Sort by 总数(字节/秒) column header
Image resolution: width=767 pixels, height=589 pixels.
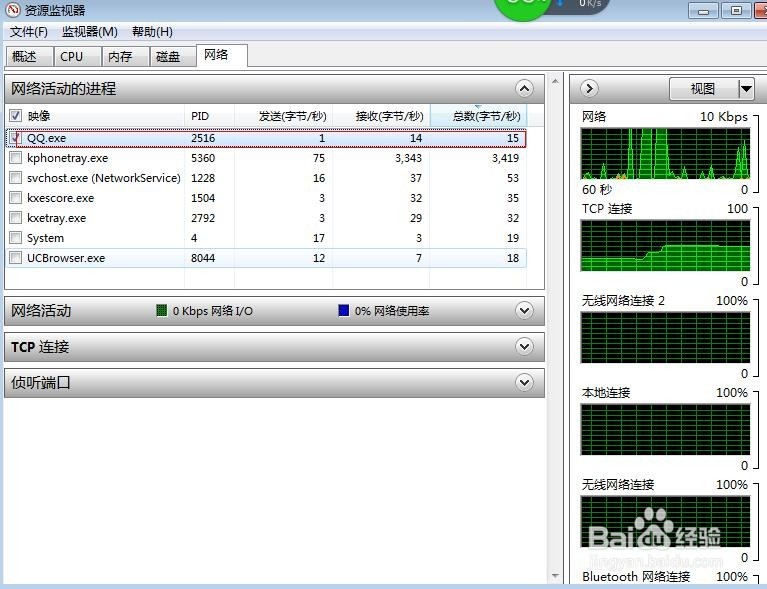[478, 116]
